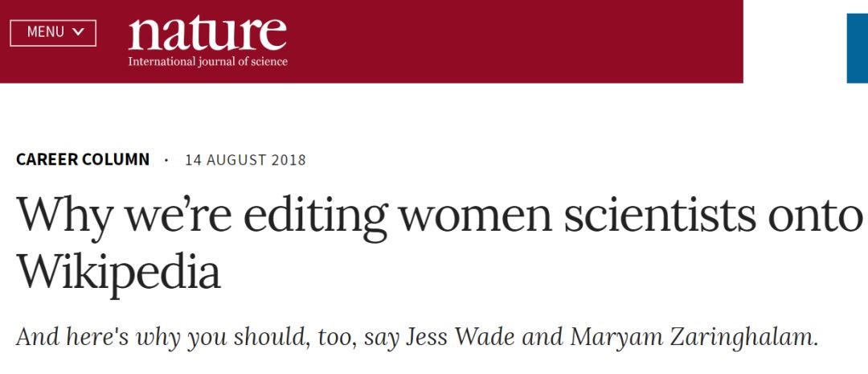Click the chevron arrow beside MENU

pos(77,33)
